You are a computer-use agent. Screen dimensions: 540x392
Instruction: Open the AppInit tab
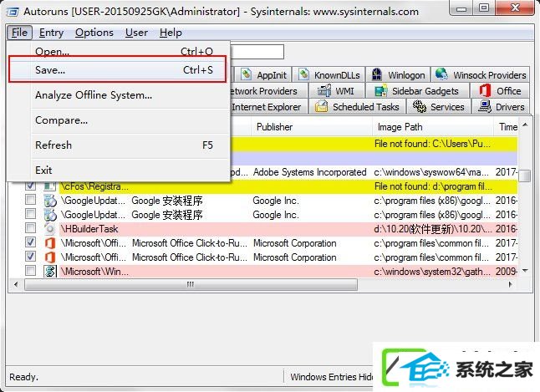tap(264, 74)
